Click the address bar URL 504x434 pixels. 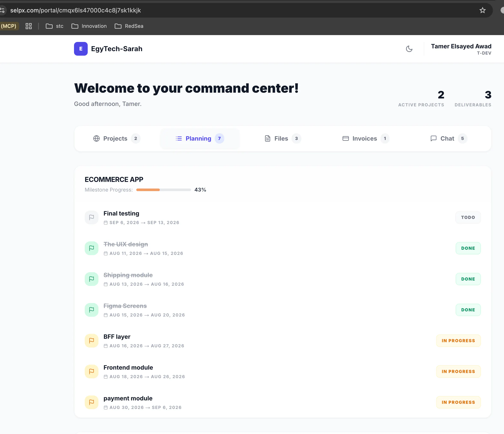(76, 10)
